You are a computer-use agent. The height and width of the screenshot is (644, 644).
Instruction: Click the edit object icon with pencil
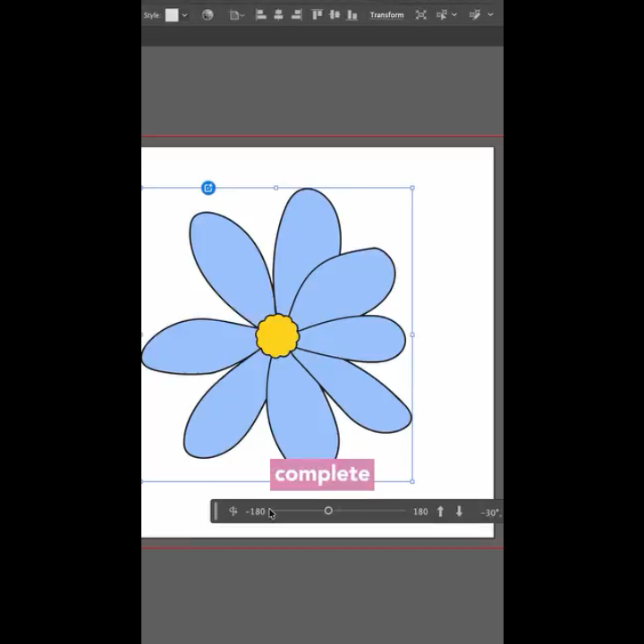[x=475, y=15]
